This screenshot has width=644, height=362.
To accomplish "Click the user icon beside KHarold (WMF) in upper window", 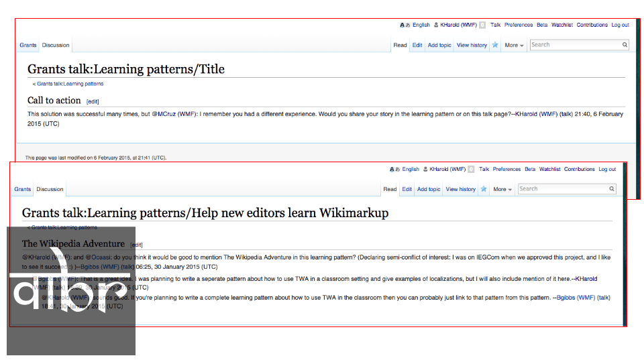I will pos(436,25).
